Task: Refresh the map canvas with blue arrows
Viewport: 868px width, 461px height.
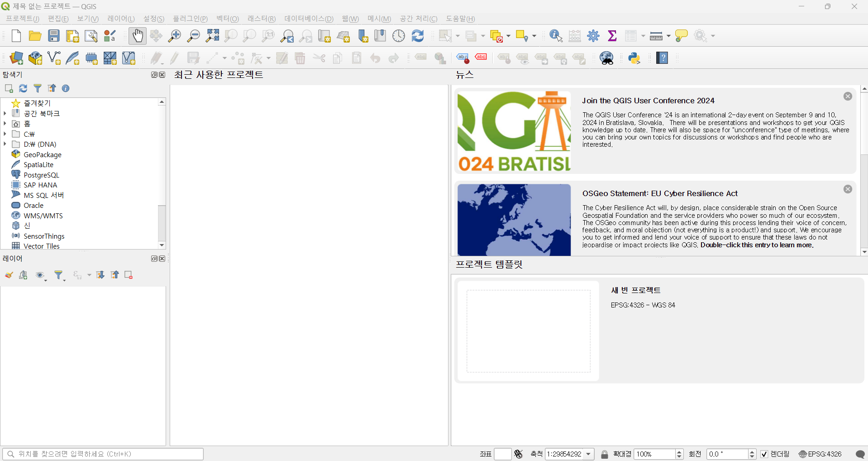Action: (418, 36)
